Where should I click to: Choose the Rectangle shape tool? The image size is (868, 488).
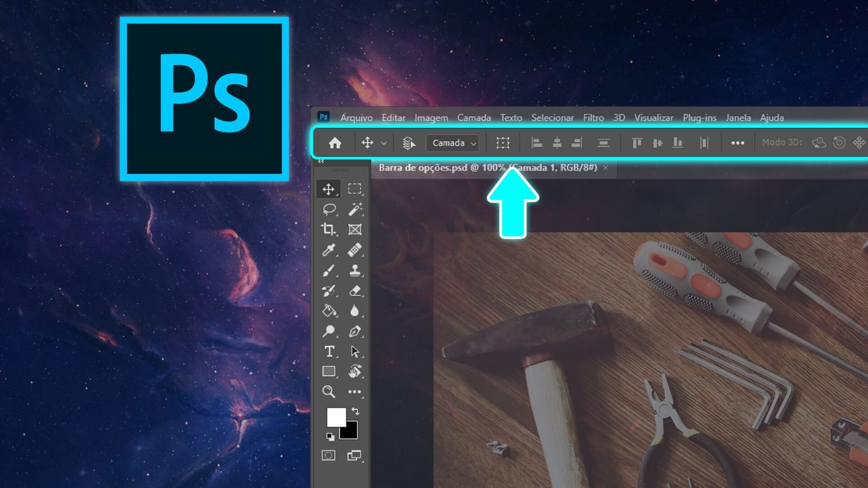point(329,372)
